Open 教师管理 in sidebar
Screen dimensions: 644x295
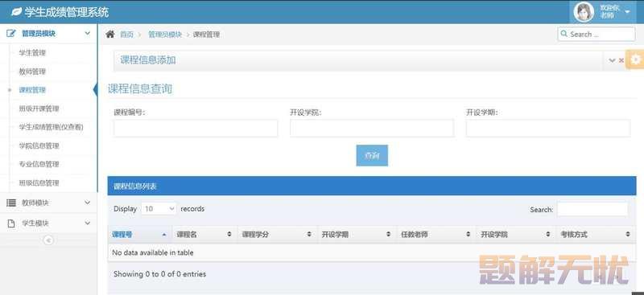(32, 72)
